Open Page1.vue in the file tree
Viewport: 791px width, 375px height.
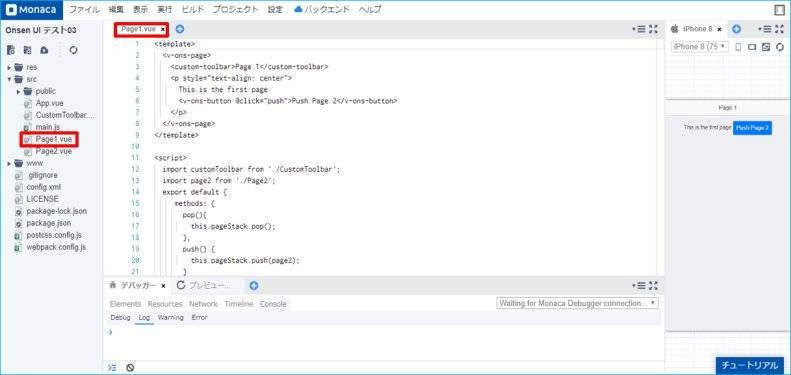click(x=53, y=139)
